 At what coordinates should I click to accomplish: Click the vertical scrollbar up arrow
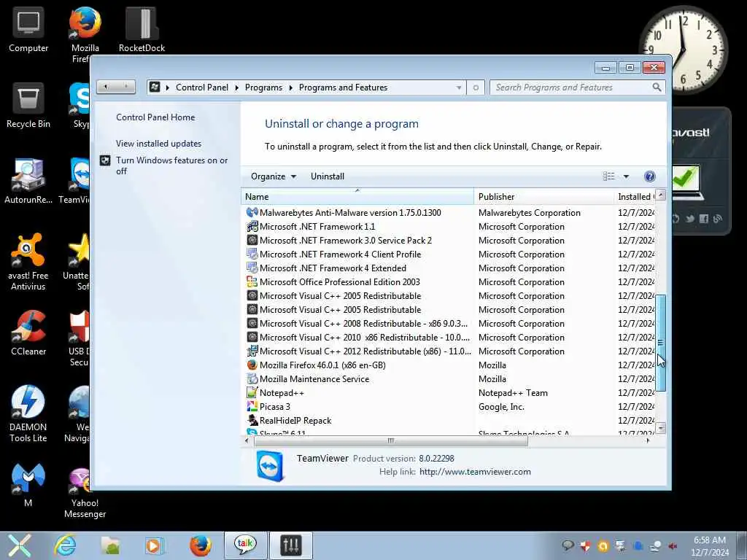pyautogui.click(x=660, y=194)
